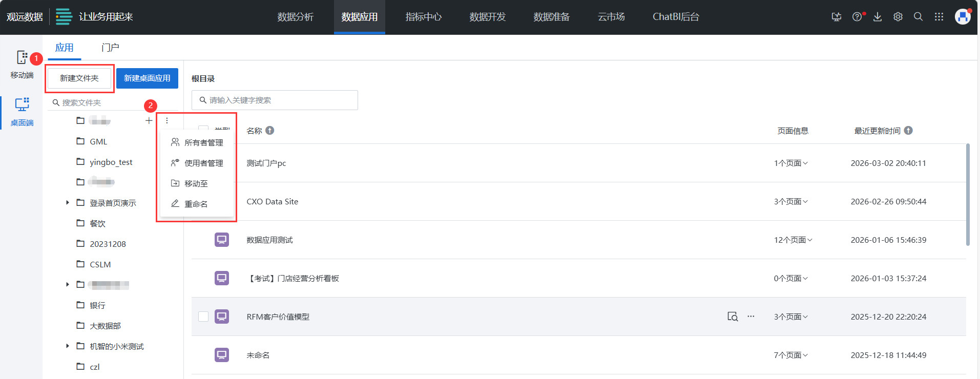Choose 重命名 from the context menu
This screenshot has height=379, width=980.
click(x=196, y=204)
